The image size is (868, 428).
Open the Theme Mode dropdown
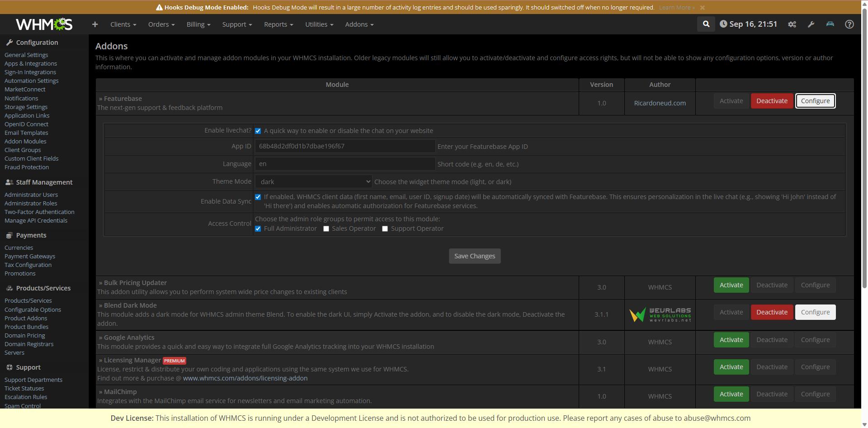point(313,182)
